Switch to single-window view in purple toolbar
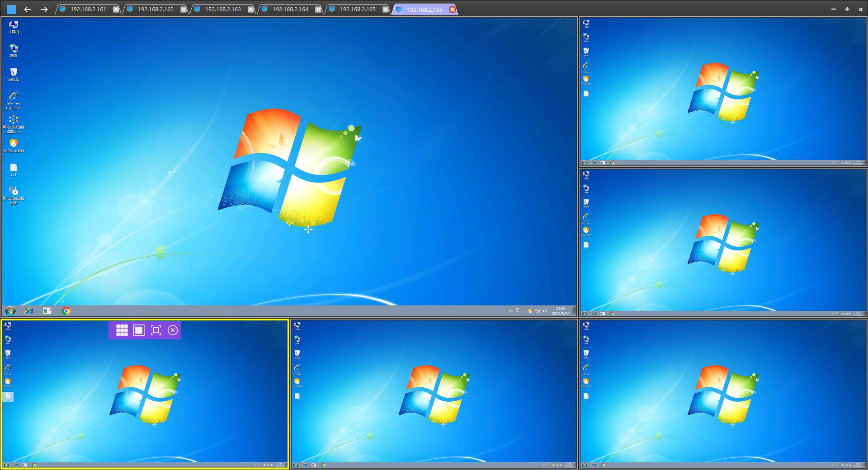Image resolution: width=868 pixels, height=470 pixels. pyautogui.click(x=139, y=330)
